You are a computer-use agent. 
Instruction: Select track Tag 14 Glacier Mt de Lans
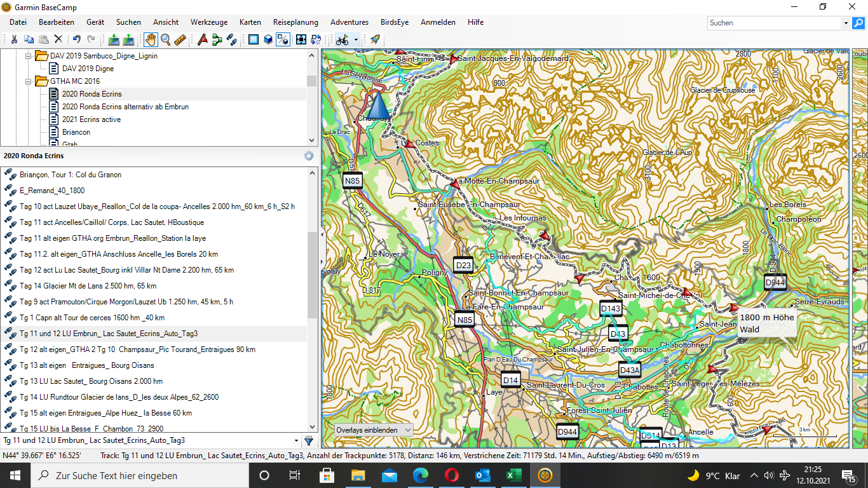click(88, 286)
